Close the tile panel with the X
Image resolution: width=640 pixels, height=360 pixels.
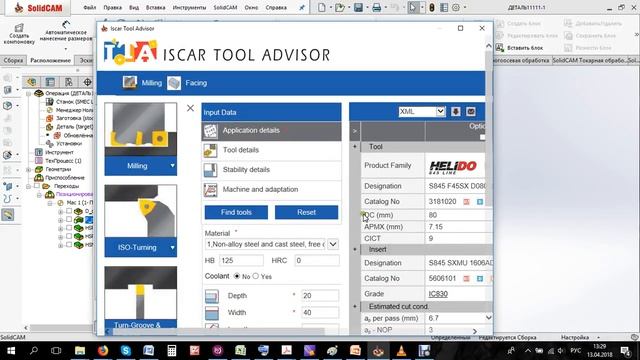pos(190,108)
